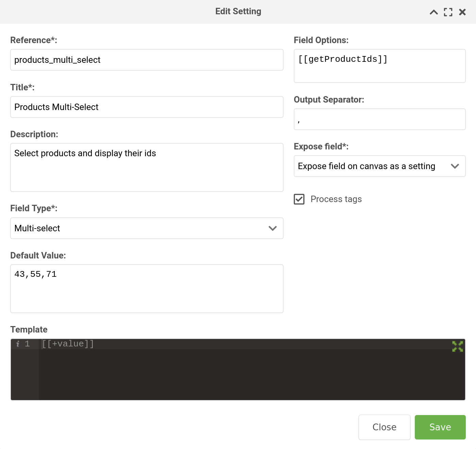Expand the Template code editor fullscreen
This screenshot has width=476, height=449.
[x=458, y=346]
